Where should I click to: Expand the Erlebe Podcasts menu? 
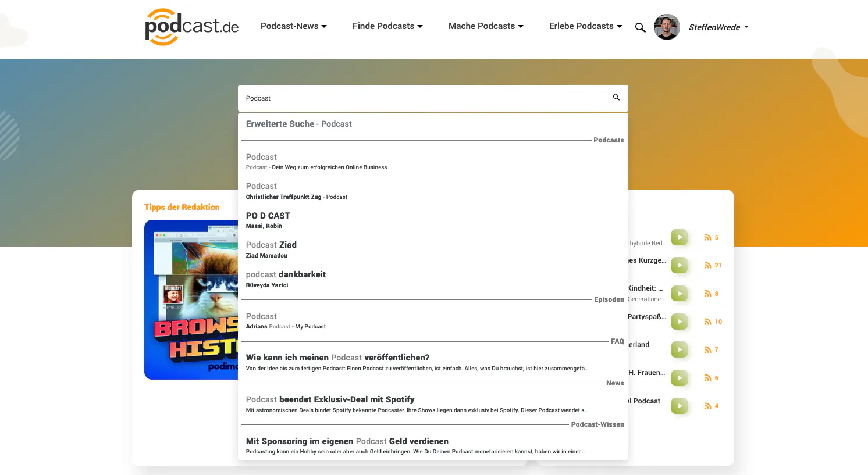[x=585, y=26]
